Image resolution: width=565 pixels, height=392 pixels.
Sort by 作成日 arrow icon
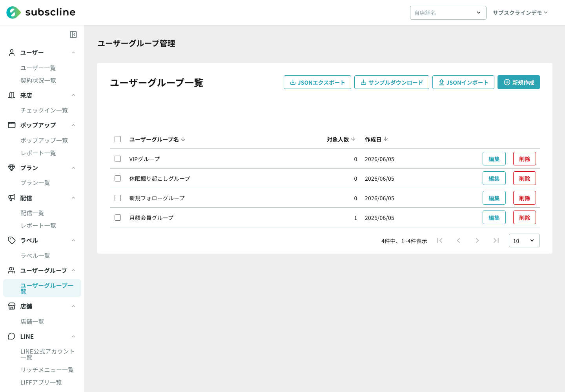[x=386, y=139]
